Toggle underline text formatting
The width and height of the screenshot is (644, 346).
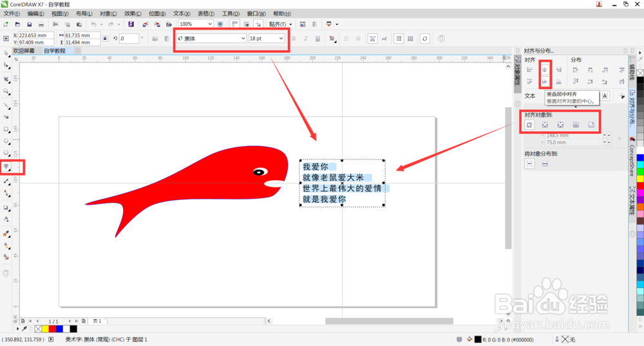pos(317,39)
